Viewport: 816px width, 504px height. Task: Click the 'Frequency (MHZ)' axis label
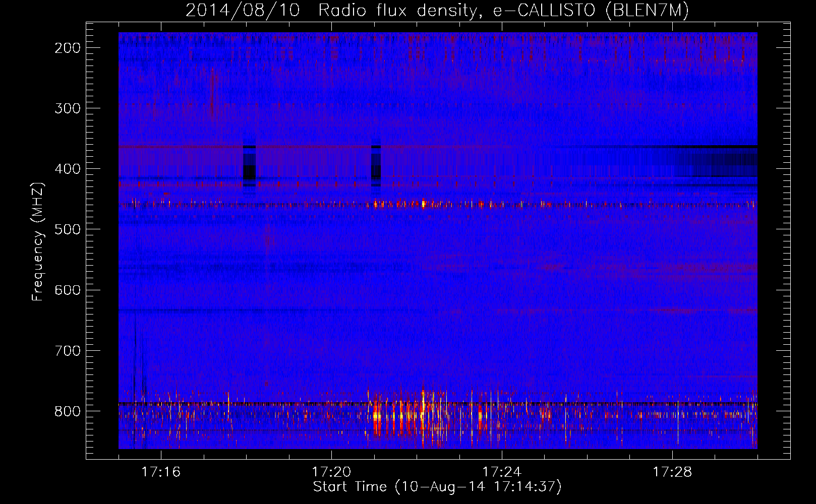[38, 242]
